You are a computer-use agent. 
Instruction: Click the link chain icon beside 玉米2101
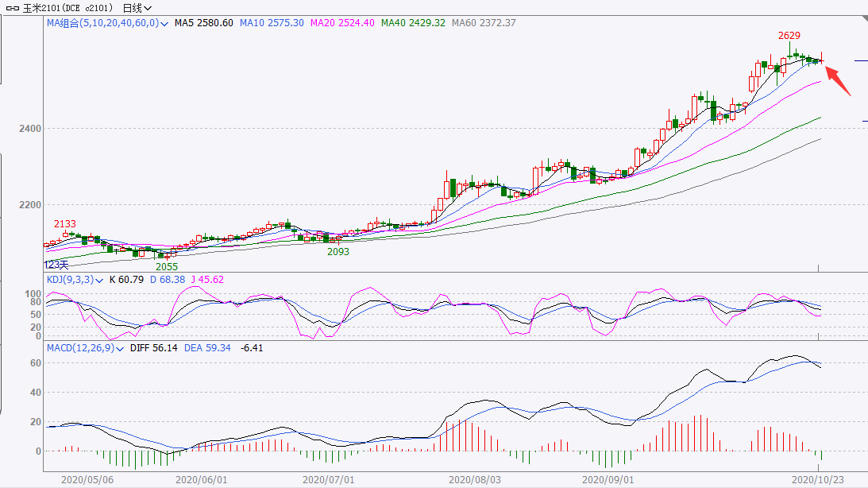[13, 8]
